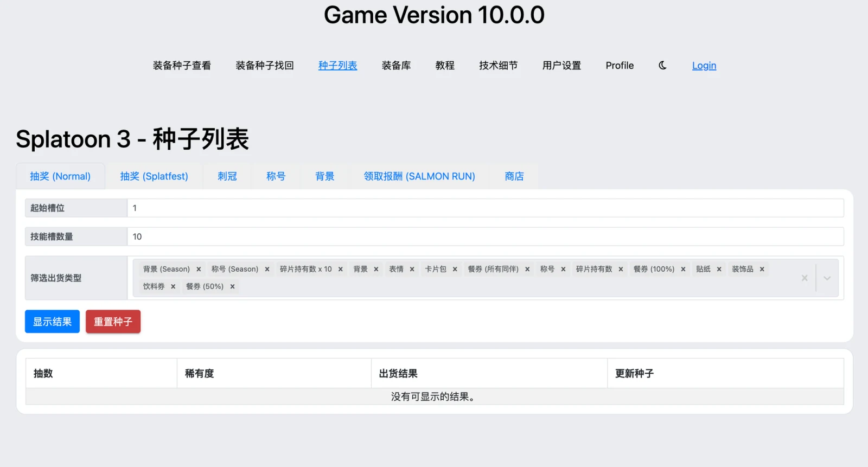Remove the 贴纸 filter tag

(719, 269)
